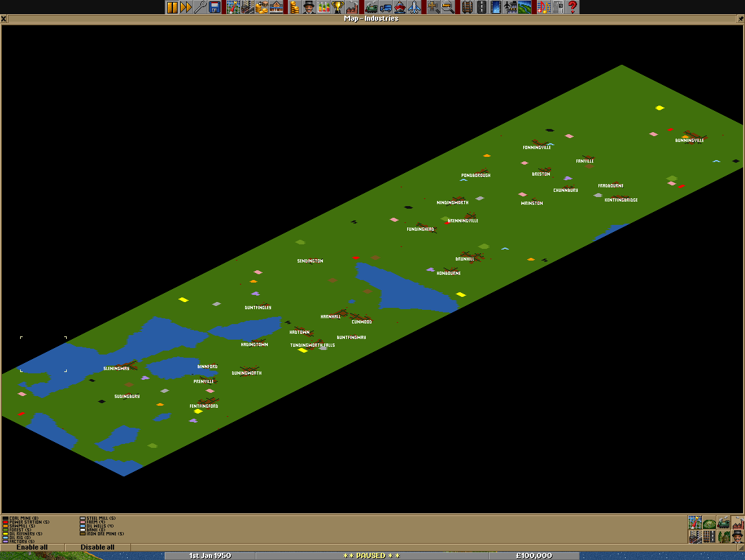Toggle Factory in the legend
This screenshot has height=560, width=745.
[x=19, y=541]
